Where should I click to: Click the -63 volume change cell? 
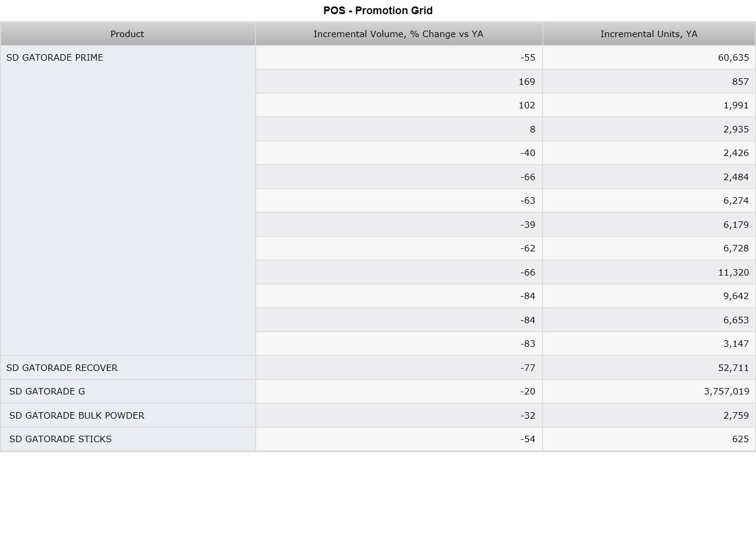tap(399, 201)
